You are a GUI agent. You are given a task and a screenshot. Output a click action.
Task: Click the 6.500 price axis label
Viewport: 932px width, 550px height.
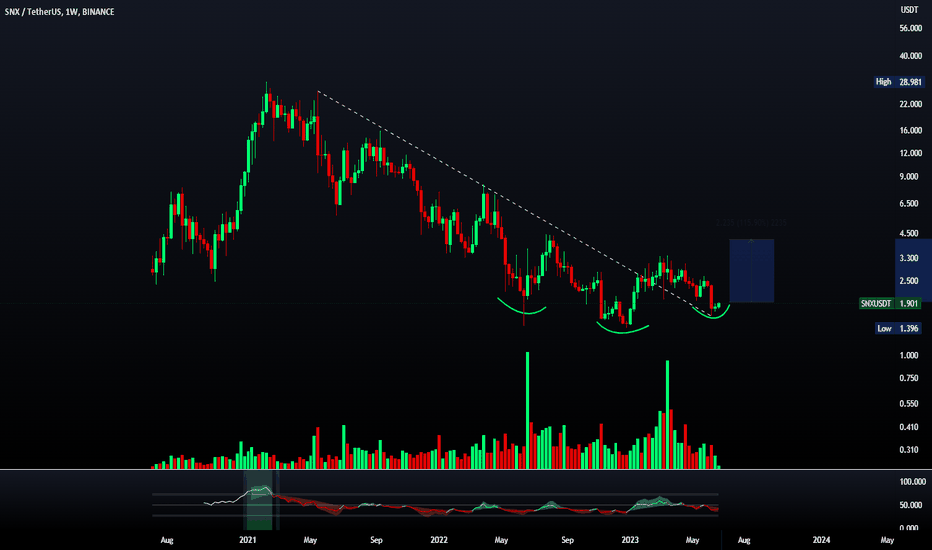point(909,203)
